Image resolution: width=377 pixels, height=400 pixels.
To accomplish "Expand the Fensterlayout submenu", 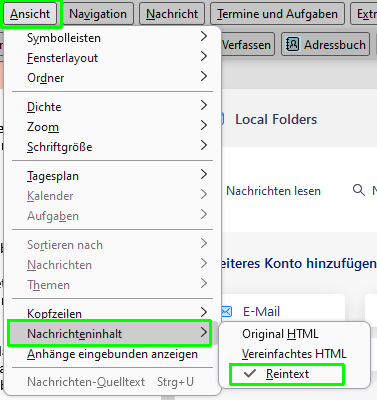I will [112, 58].
